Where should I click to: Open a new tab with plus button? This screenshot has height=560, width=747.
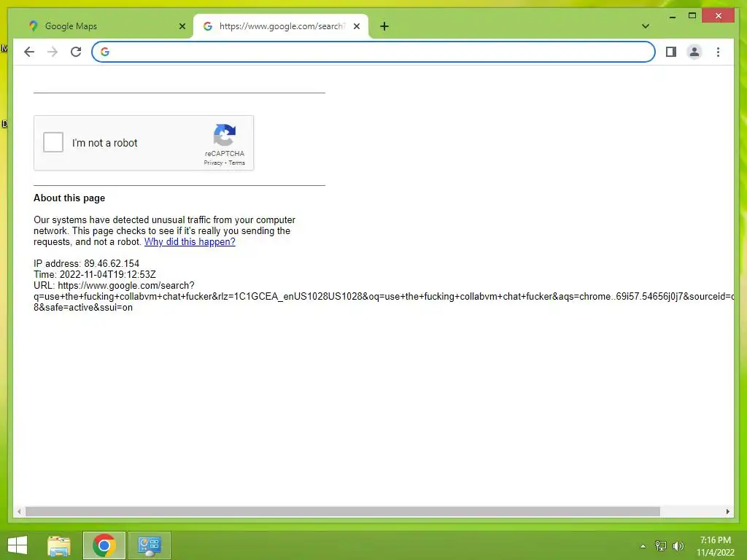click(384, 26)
